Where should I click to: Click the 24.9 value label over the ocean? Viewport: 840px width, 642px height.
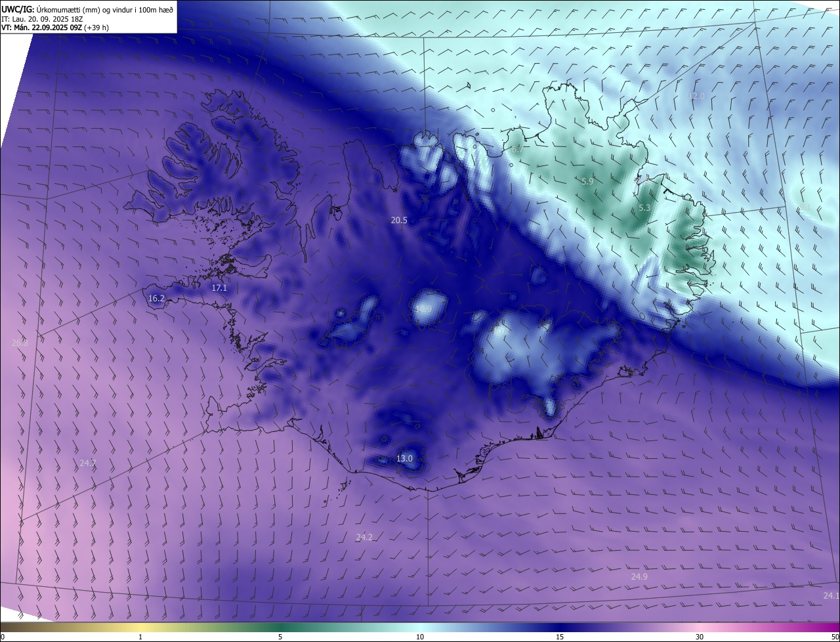coord(639,576)
